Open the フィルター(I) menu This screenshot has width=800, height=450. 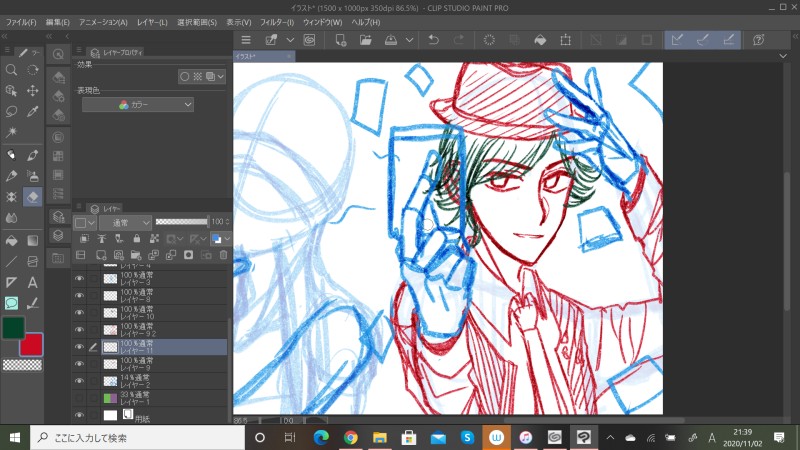tap(277, 22)
